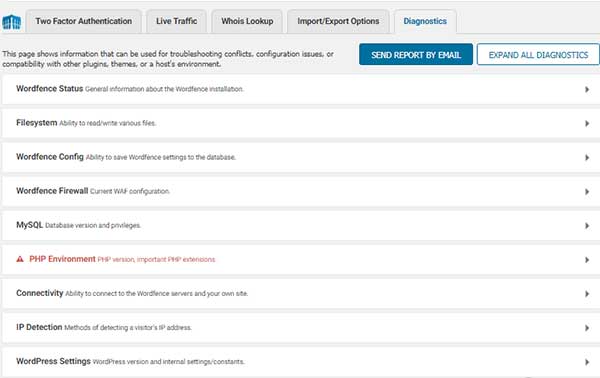Switch to Two Factor Authentication tab

point(83,21)
